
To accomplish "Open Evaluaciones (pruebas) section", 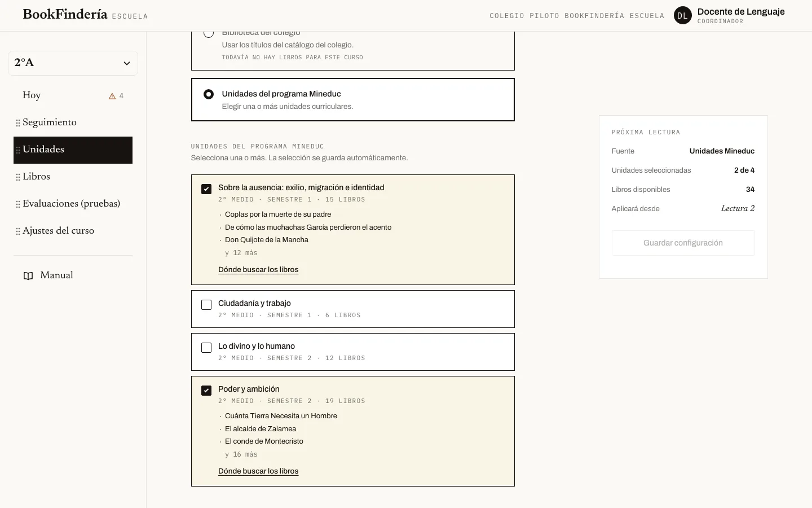I will coord(73,204).
